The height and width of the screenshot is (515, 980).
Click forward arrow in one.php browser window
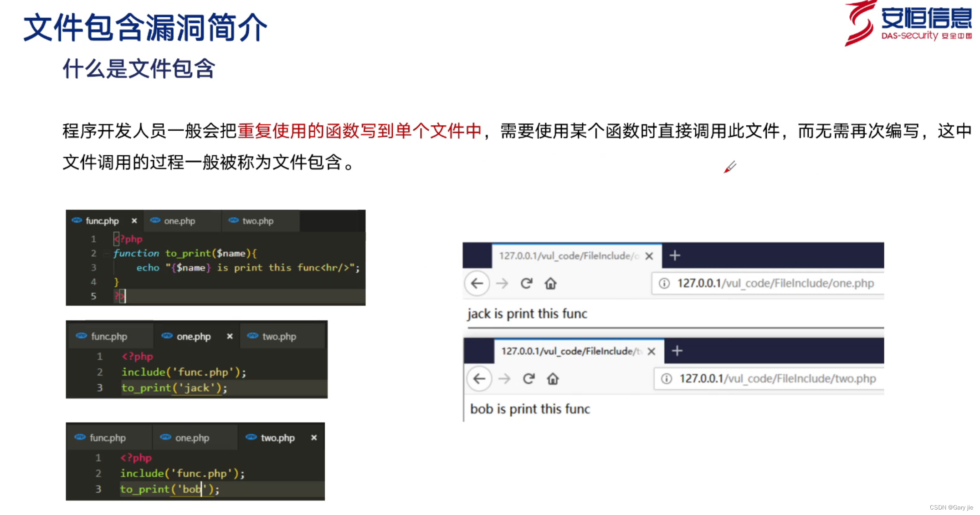pos(502,284)
